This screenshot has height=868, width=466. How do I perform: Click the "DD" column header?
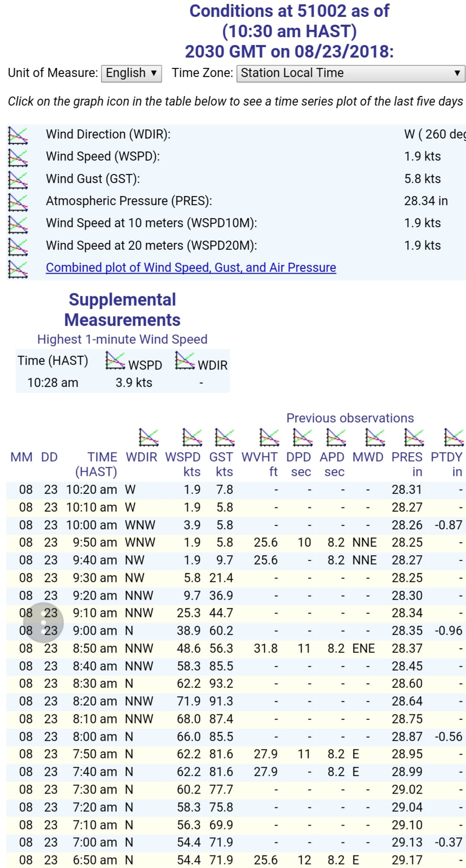49,457
